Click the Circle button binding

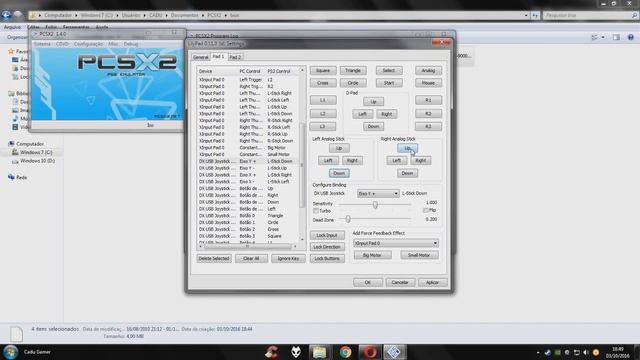coord(353,83)
